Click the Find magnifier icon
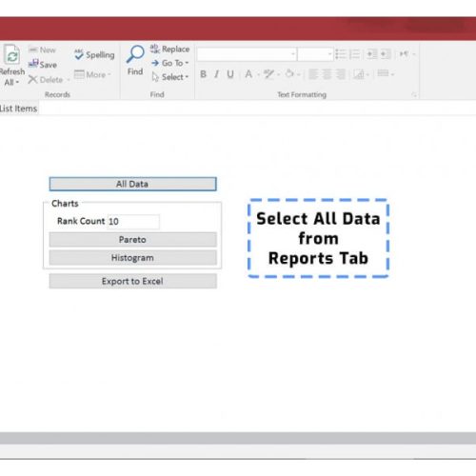This screenshot has height=476, width=476. pos(135,54)
